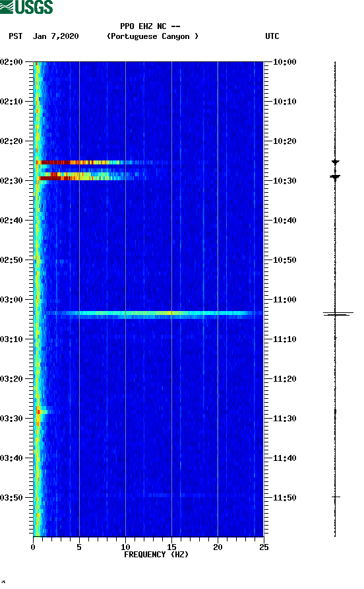The height and width of the screenshot is (589, 364).
Task: Click the '0' frequency axis label
Action: tap(33, 547)
